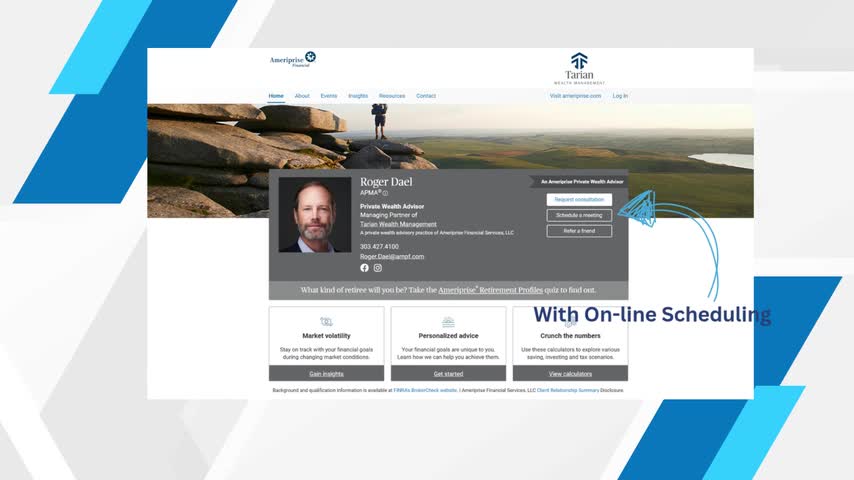Click Roger Dael's profile photo
This screenshot has width=854, height=480.
click(x=315, y=215)
